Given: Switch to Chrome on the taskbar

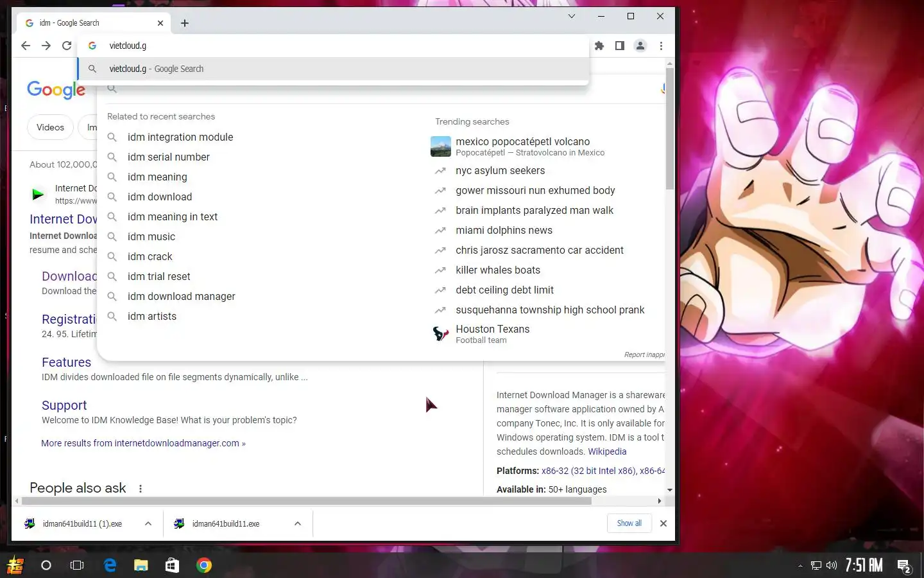Looking at the screenshot, I should (x=204, y=565).
